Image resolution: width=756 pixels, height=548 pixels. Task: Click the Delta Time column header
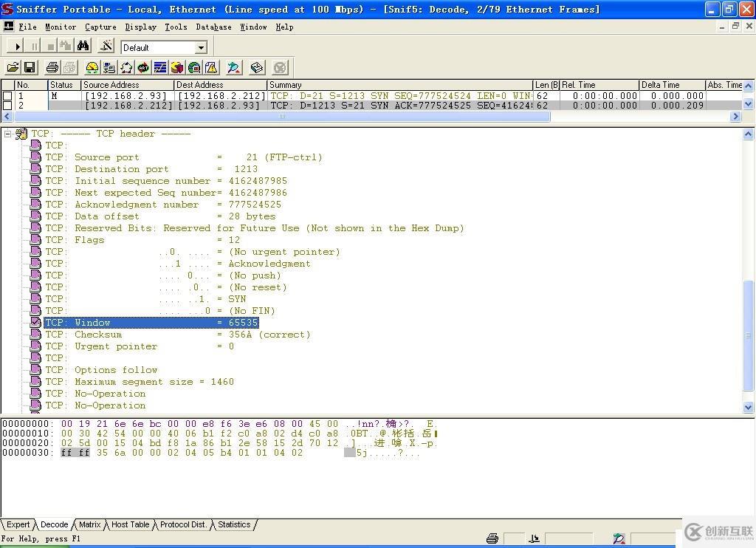coord(672,85)
